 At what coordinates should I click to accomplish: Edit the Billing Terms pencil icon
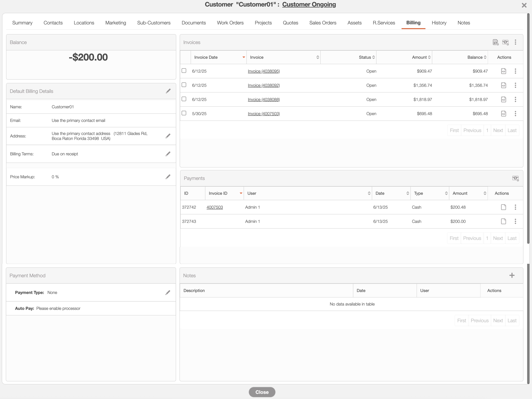click(168, 154)
